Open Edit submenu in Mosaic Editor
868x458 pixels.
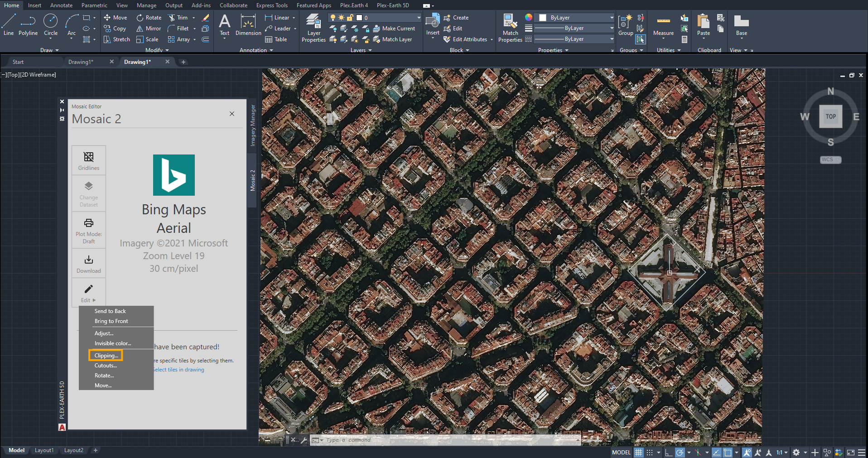89,293
